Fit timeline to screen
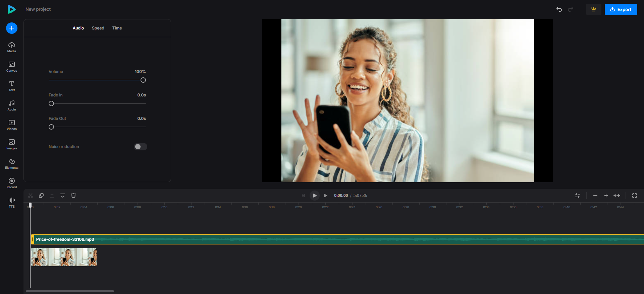This screenshot has height=294, width=644. tap(617, 196)
